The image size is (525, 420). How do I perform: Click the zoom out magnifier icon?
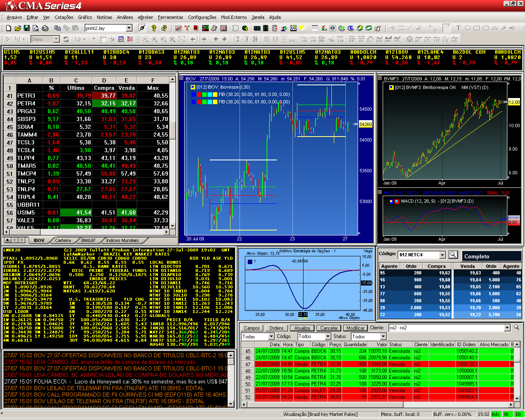146,39
